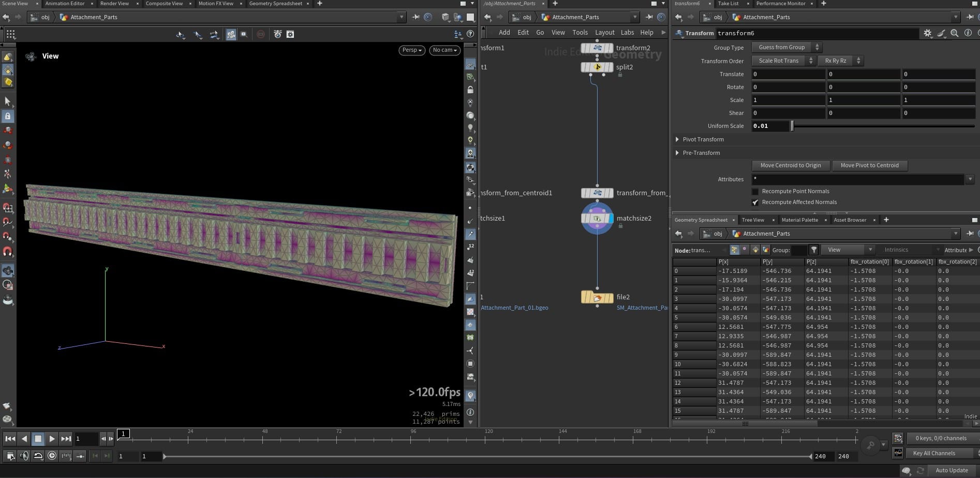Jump to first frame in timeline
The height and width of the screenshot is (478, 980).
(x=10, y=439)
